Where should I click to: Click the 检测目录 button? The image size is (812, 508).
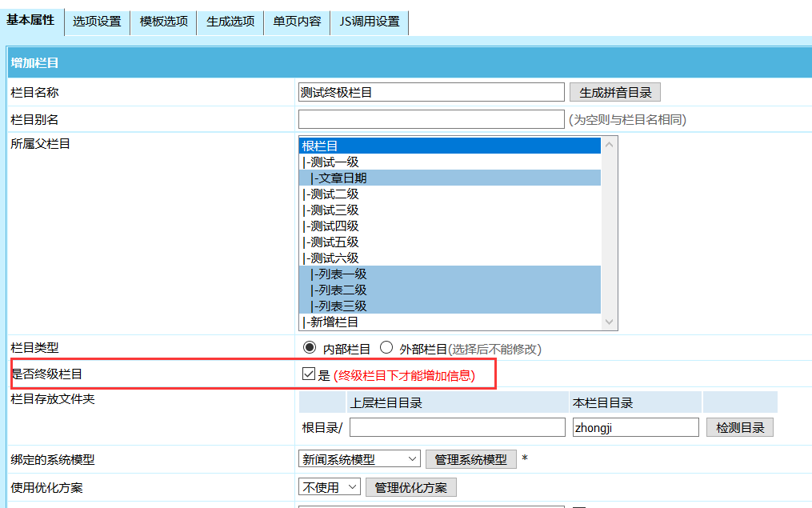[x=739, y=428]
